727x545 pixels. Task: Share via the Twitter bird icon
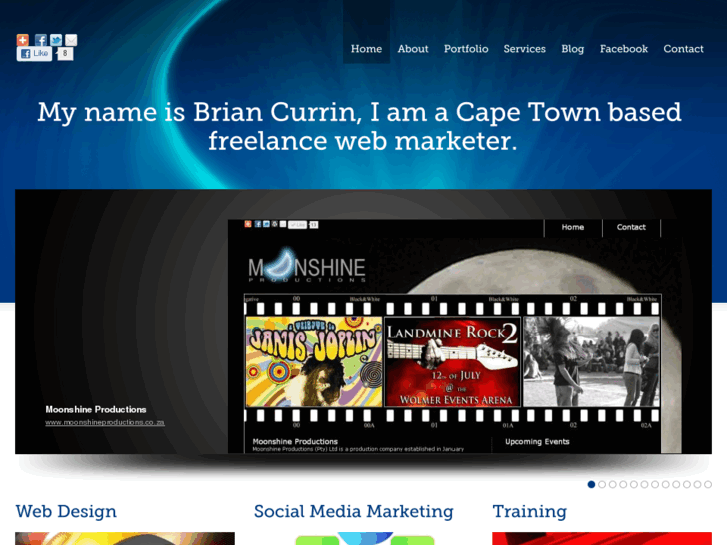56,40
